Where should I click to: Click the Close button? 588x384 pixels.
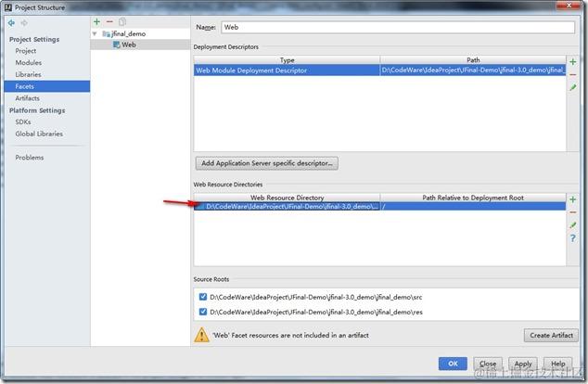pyautogui.click(x=488, y=364)
